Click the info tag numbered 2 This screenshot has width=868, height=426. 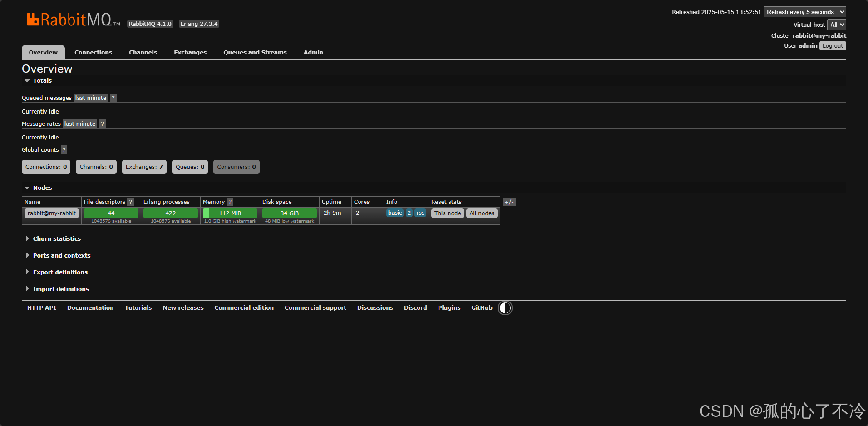(x=409, y=213)
